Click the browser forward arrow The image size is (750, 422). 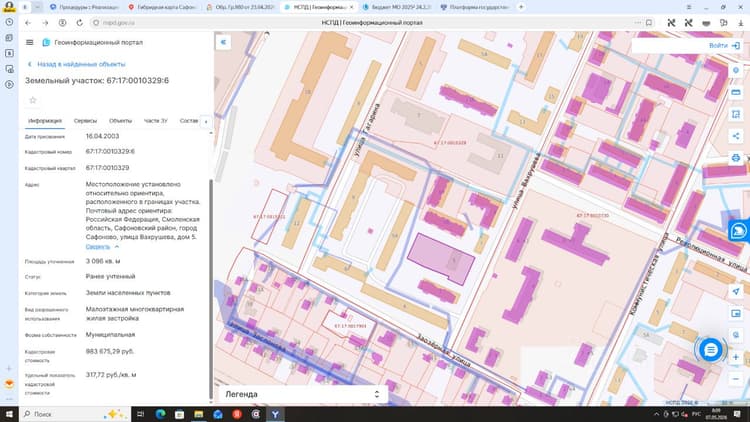click(x=45, y=22)
